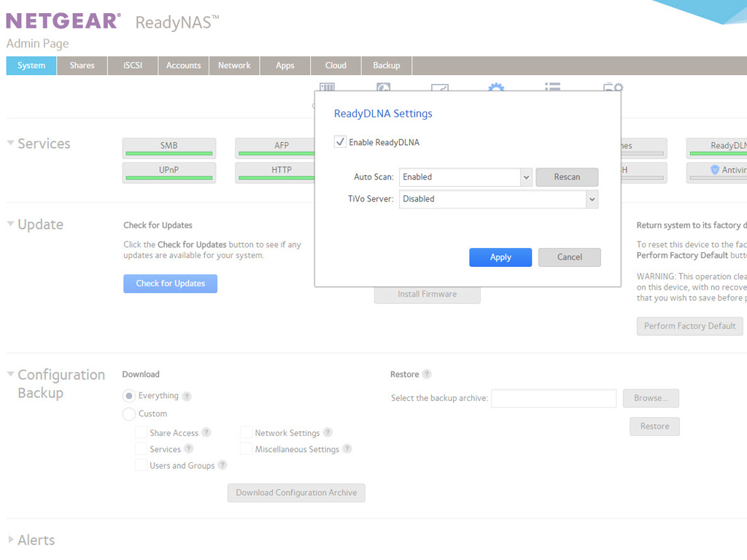Image resolution: width=747 pixels, height=560 pixels.
Task: Open the Logs list icon page
Action: click(553, 87)
